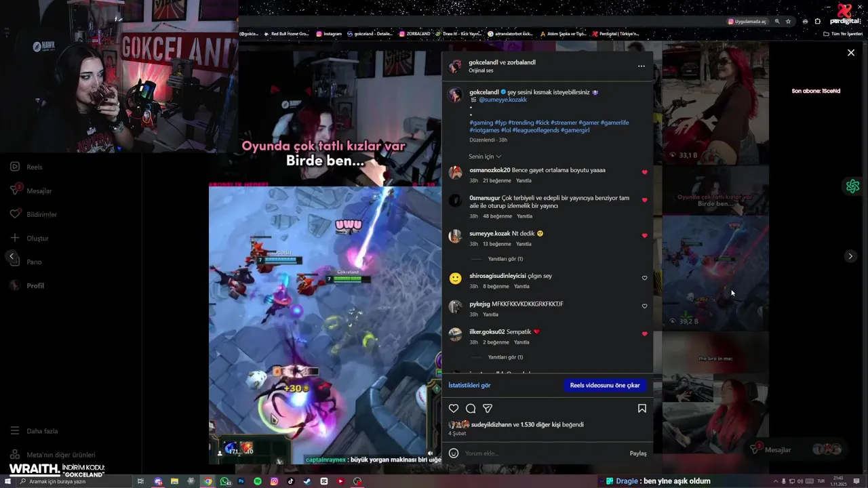Open Spotify from the taskbar
This screenshot has width=868, height=488.
(x=258, y=481)
